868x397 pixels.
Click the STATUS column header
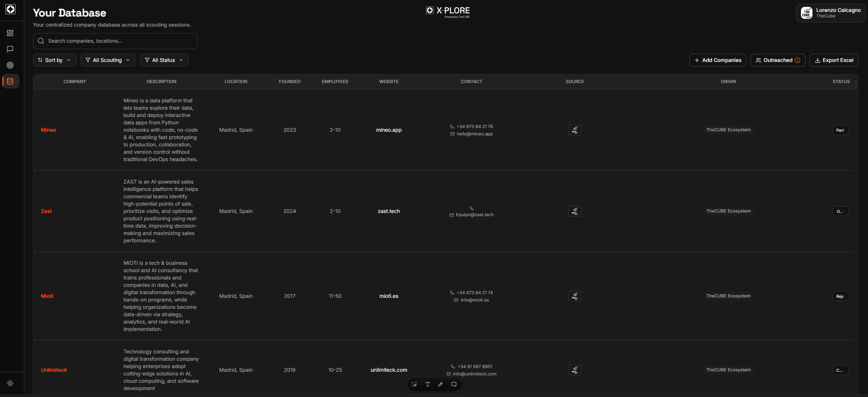click(841, 82)
